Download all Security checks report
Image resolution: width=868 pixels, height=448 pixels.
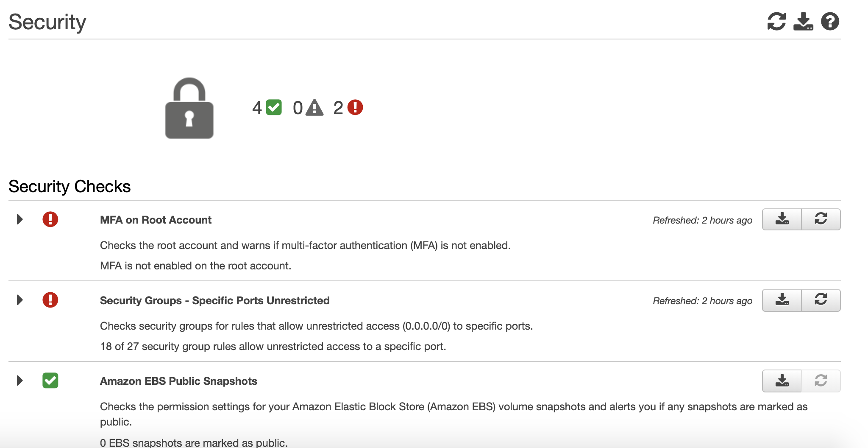coord(803,22)
